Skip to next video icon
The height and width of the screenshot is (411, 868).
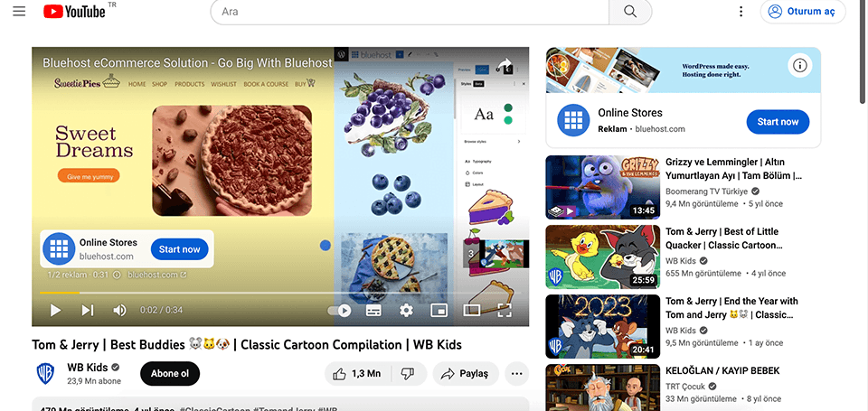click(x=88, y=311)
